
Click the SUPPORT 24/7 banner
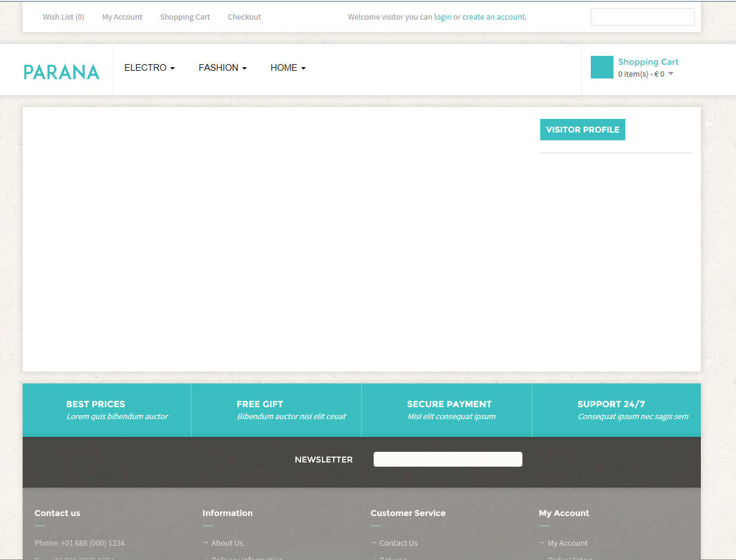coord(616,410)
